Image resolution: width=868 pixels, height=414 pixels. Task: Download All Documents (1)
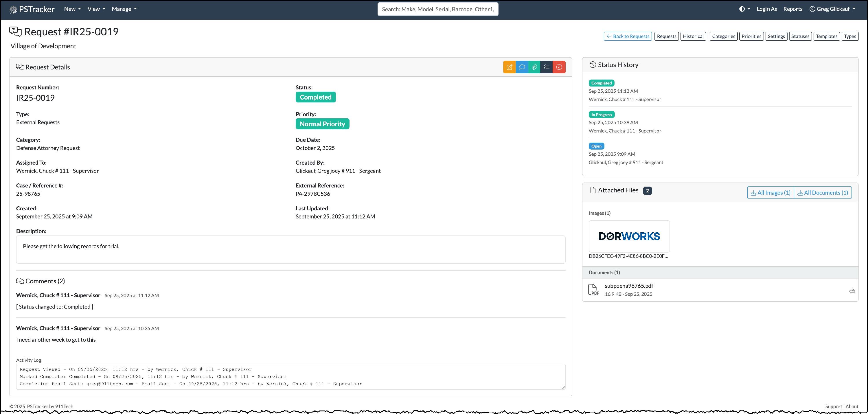823,193
